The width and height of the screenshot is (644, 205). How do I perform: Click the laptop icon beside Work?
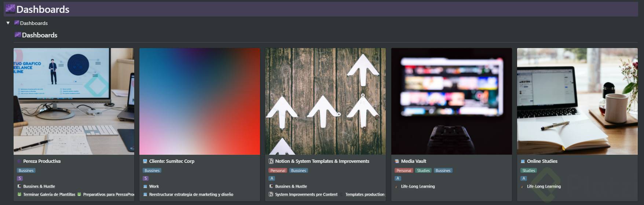145,186
